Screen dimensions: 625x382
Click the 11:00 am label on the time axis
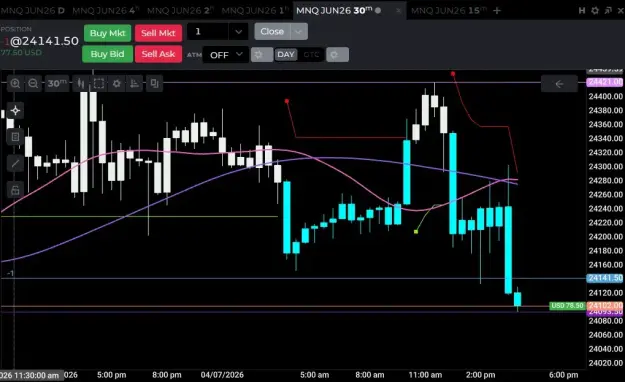click(x=425, y=375)
